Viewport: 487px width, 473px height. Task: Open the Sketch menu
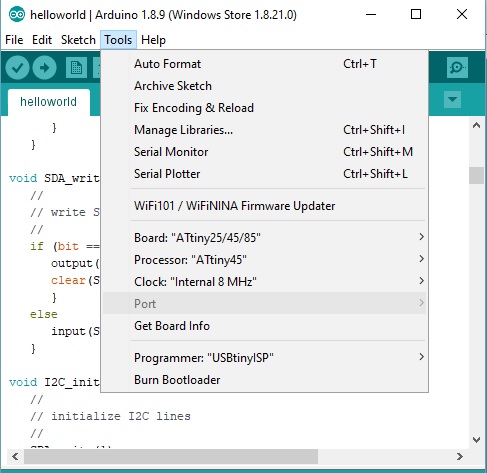coord(78,40)
